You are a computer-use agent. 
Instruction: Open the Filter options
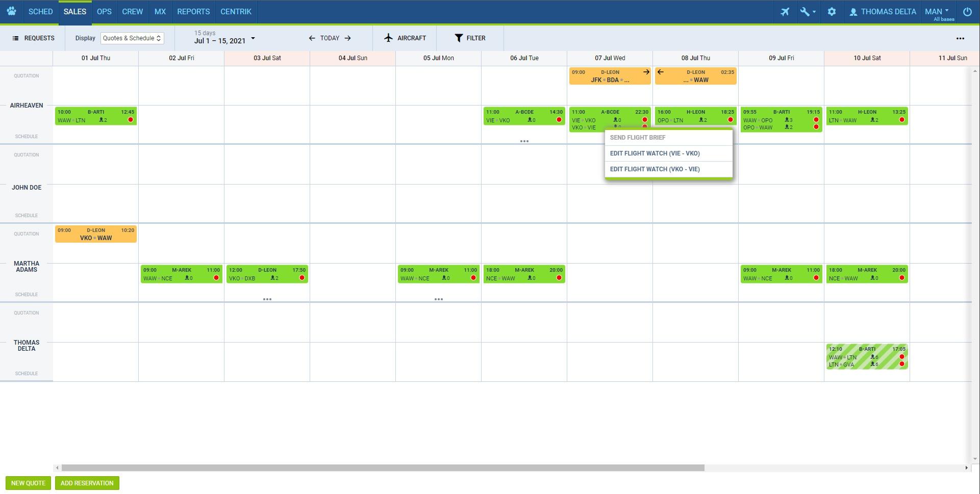pos(470,38)
